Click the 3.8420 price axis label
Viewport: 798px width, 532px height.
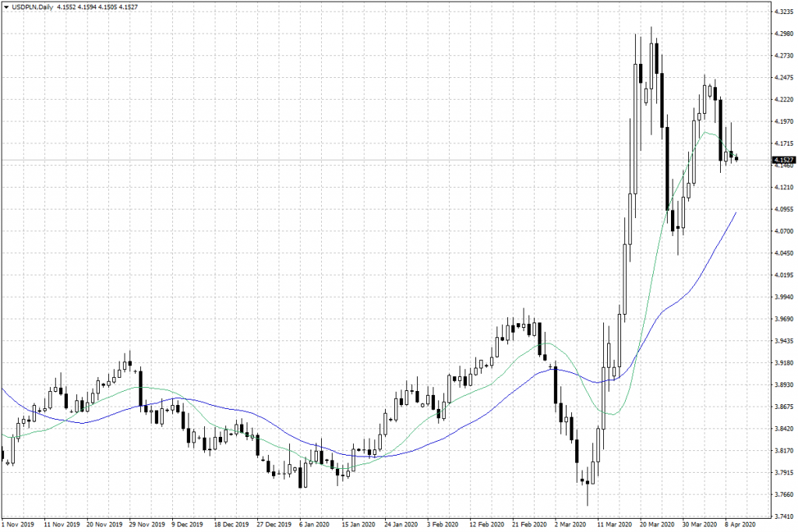[x=783, y=428]
